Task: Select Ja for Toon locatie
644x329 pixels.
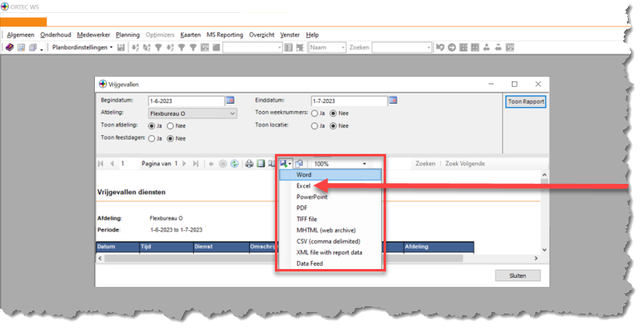Action: pos(315,126)
